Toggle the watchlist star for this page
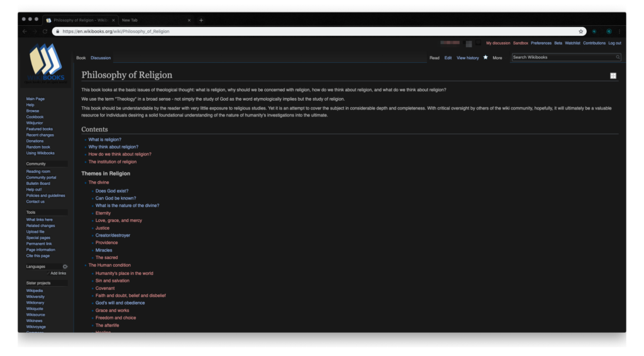 486,57
